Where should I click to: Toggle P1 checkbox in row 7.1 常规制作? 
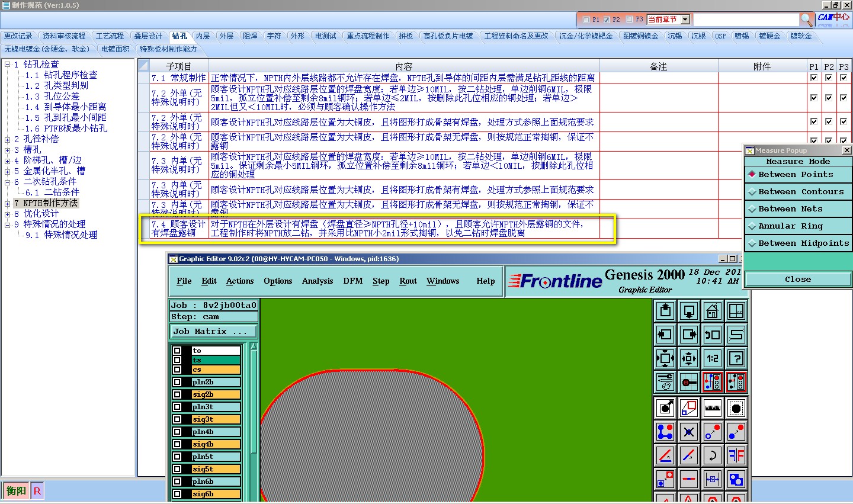[x=813, y=78]
